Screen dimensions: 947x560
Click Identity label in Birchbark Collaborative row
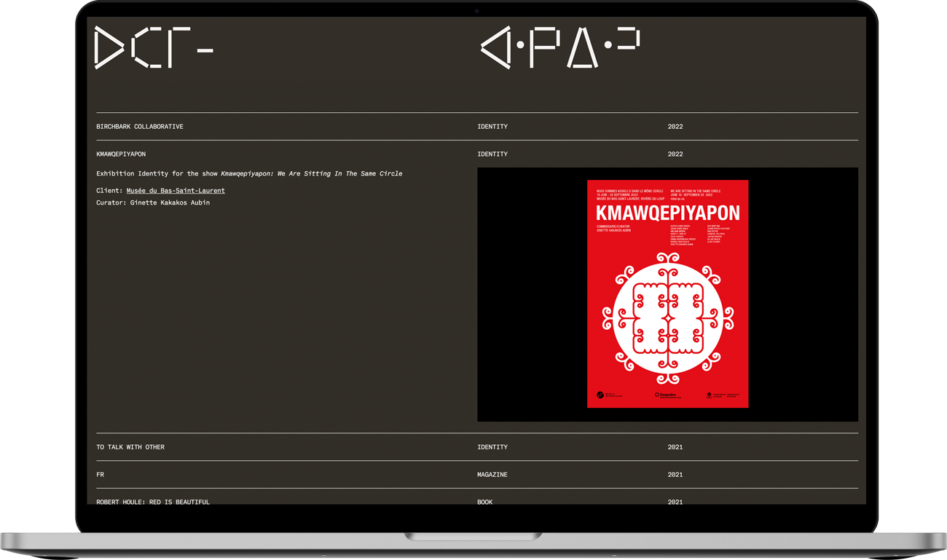(492, 127)
